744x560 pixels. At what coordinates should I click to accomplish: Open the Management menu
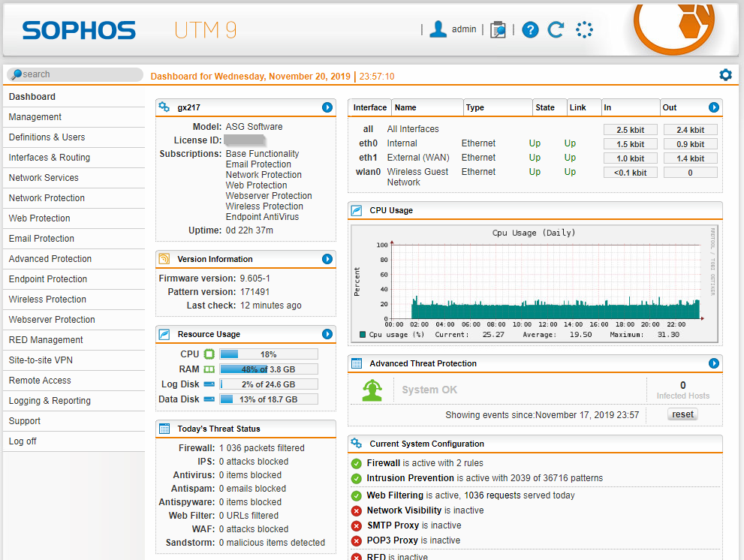(x=74, y=117)
